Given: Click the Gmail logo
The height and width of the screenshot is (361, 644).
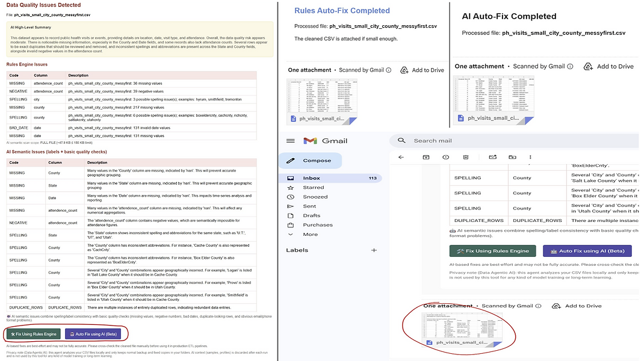Looking at the screenshot, I should point(325,141).
